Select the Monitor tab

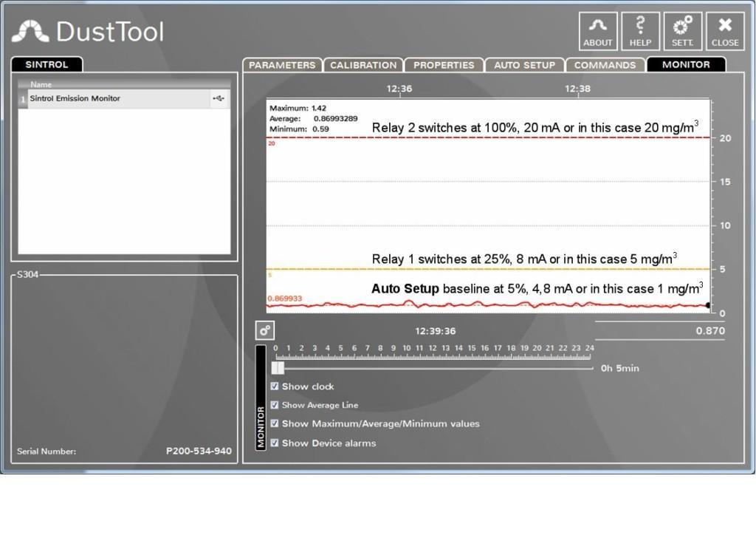click(x=686, y=64)
